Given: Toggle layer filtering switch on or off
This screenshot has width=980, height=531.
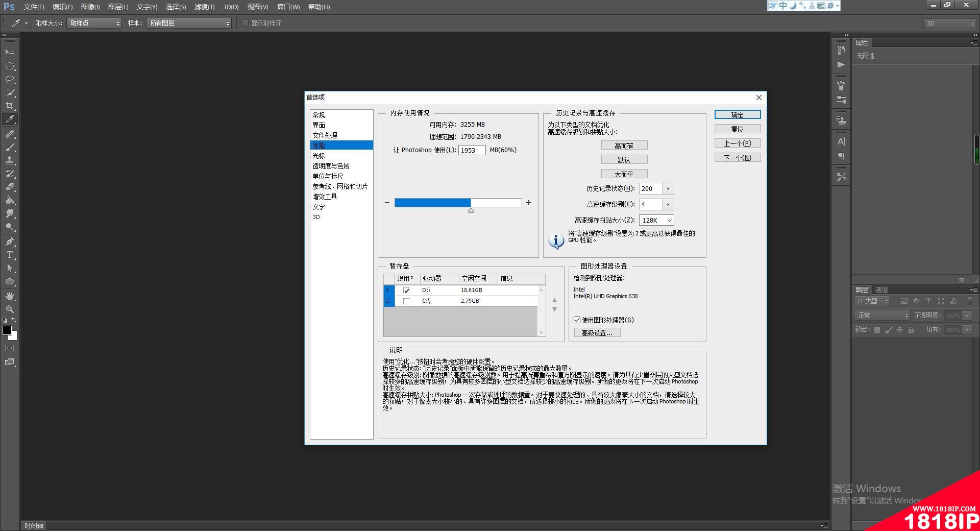Looking at the screenshot, I should [x=970, y=301].
